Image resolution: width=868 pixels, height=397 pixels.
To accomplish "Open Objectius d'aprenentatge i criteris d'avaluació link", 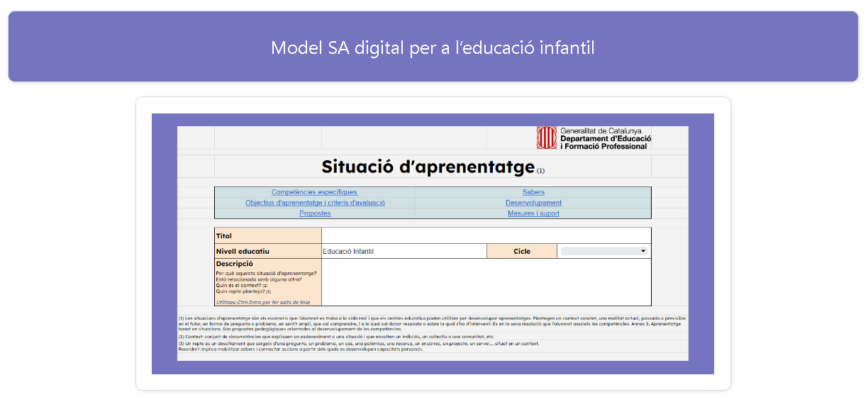I will (315, 203).
